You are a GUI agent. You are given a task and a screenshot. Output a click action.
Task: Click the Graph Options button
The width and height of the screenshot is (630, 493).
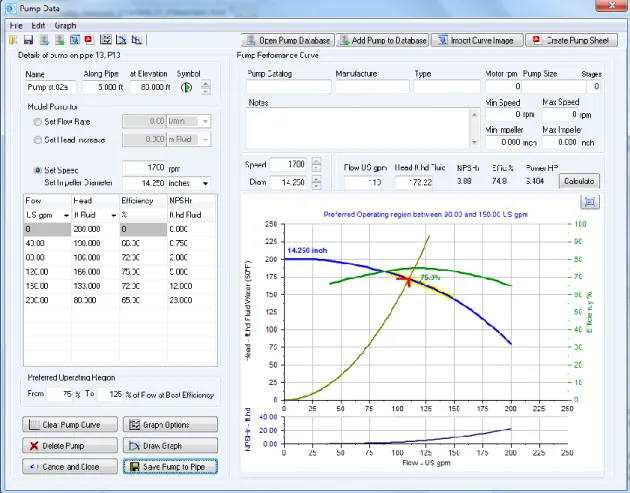point(170,425)
